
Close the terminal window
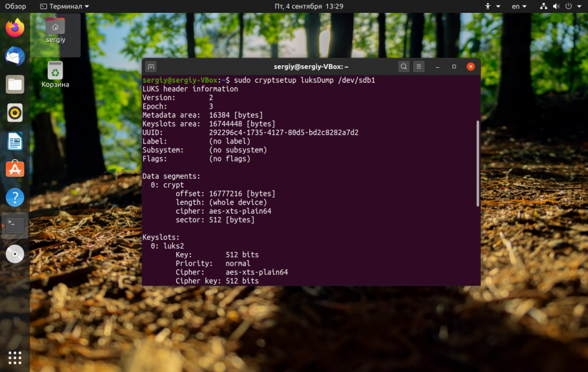pyautogui.click(x=471, y=67)
